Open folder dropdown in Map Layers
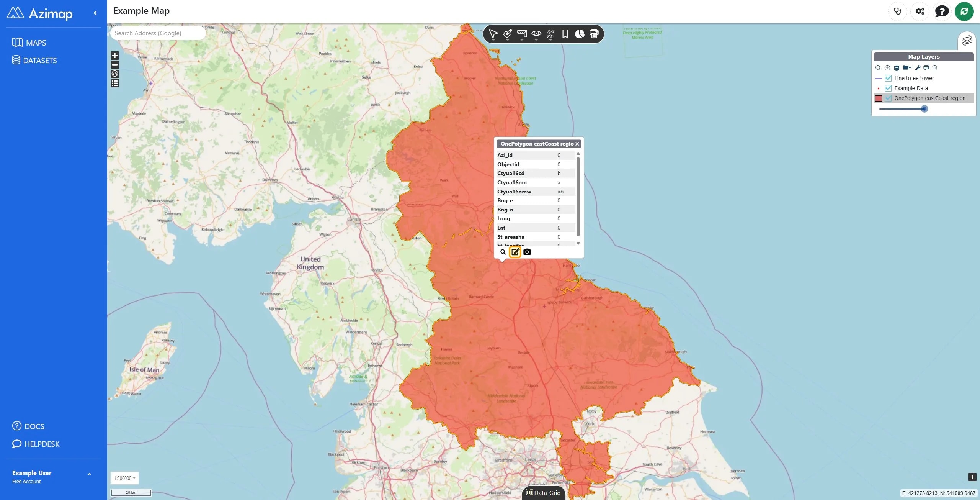 (x=907, y=68)
